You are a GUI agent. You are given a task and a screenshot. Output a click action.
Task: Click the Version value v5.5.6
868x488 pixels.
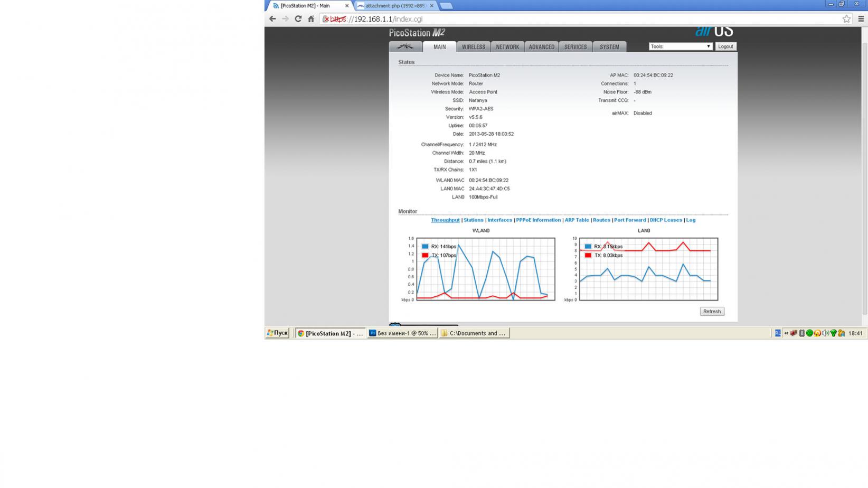tap(475, 117)
